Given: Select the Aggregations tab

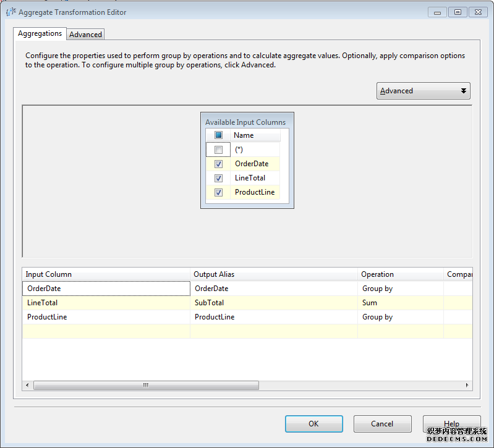Looking at the screenshot, I should (40, 34).
